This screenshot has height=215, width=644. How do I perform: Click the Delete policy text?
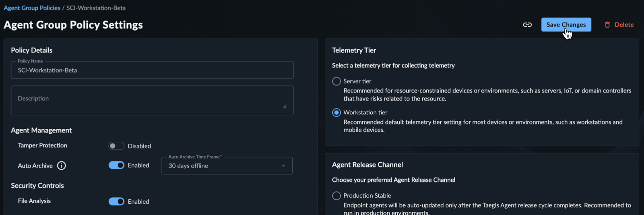pyautogui.click(x=624, y=25)
